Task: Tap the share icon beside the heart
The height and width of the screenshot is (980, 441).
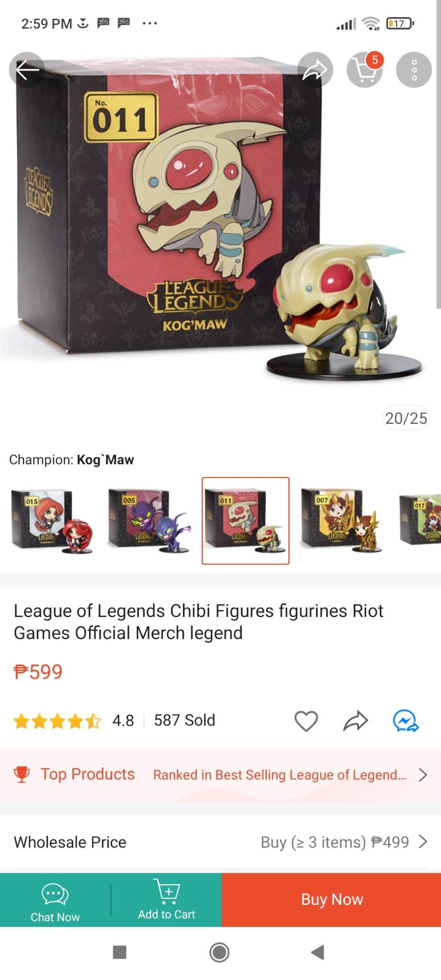Action: click(x=356, y=721)
